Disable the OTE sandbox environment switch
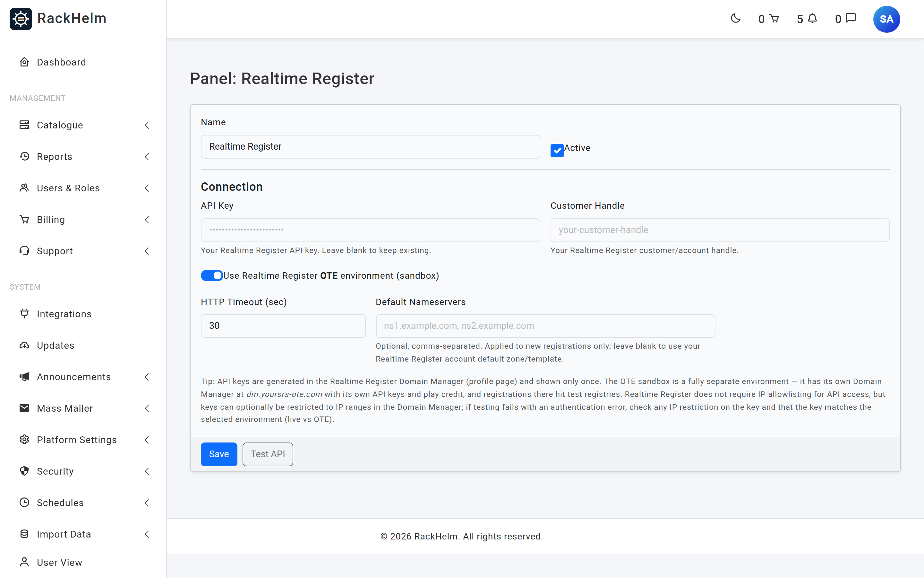Image resolution: width=924 pixels, height=578 pixels. [212, 275]
